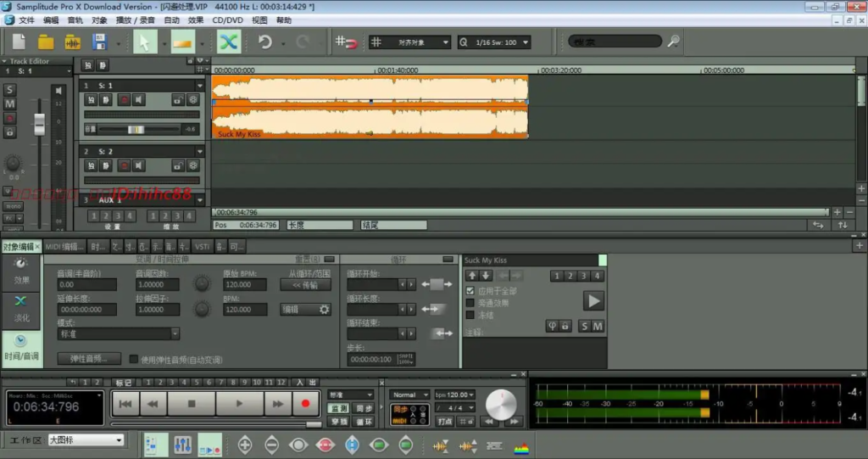
Task: Switch to the MIDI editor tab
Action: tap(64, 247)
